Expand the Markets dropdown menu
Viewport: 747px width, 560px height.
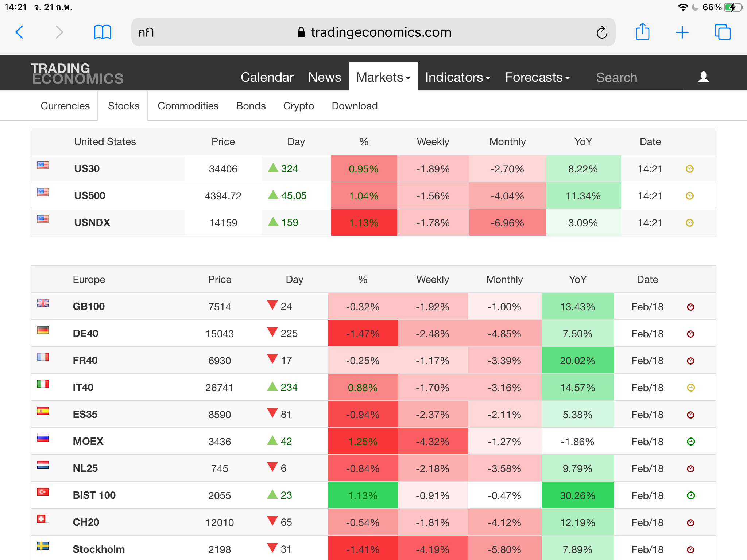click(x=383, y=77)
